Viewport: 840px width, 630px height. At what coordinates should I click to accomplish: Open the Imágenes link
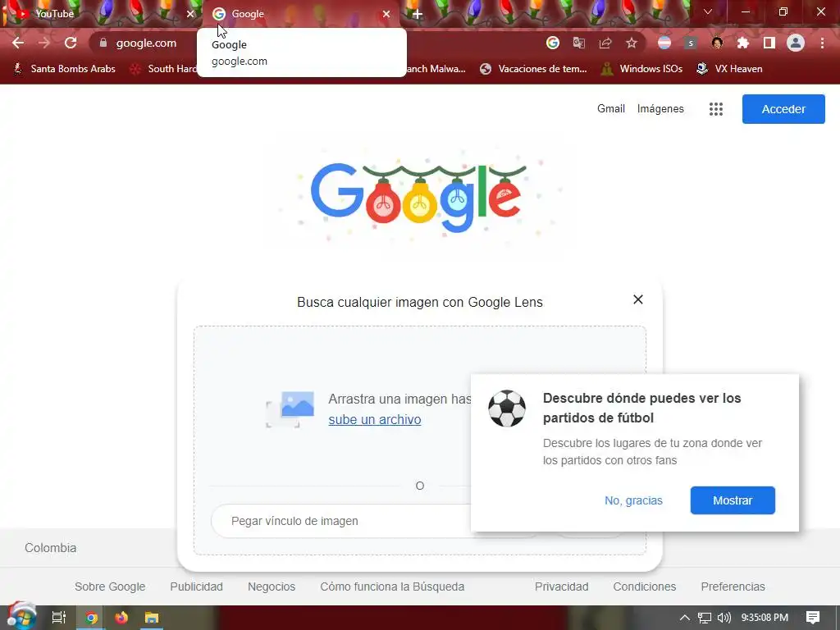660,109
